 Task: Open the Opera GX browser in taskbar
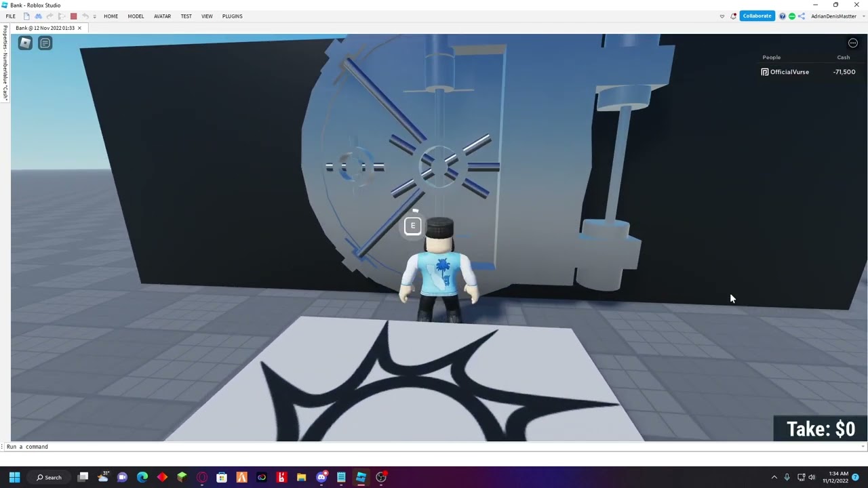(201, 477)
